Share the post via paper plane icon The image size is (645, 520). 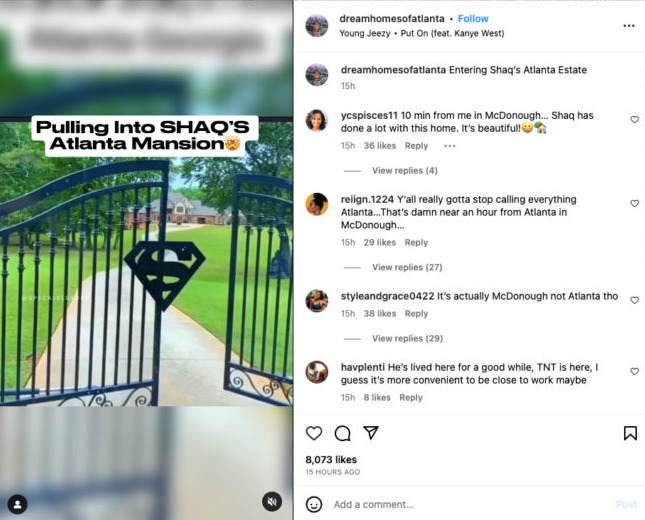[x=371, y=433]
